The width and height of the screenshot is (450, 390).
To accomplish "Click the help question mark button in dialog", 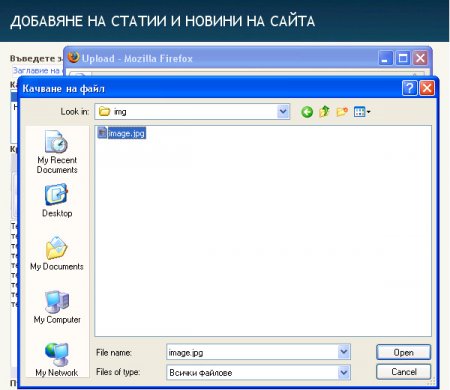I will (x=410, y=89).
